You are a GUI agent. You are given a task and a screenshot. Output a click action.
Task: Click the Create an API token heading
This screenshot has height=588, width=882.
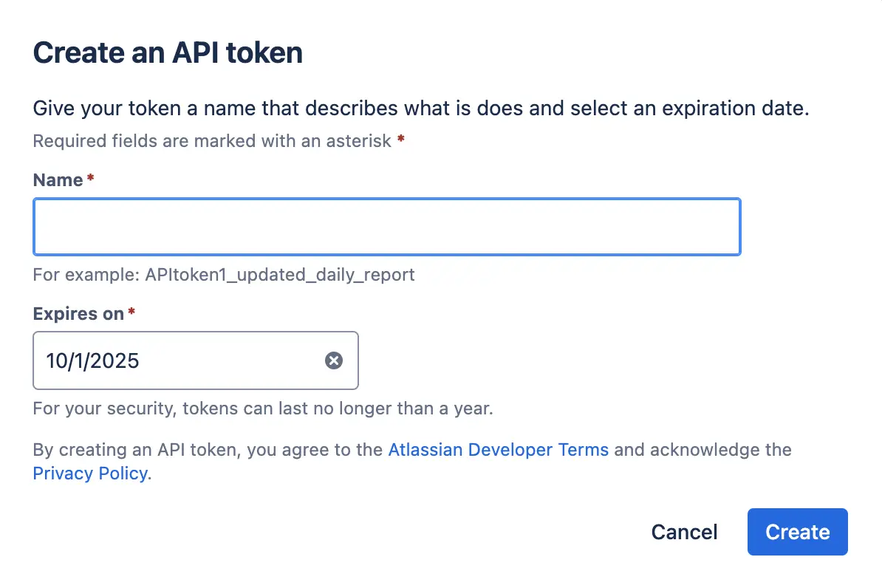pyautogui.click(x=168, y=53)
